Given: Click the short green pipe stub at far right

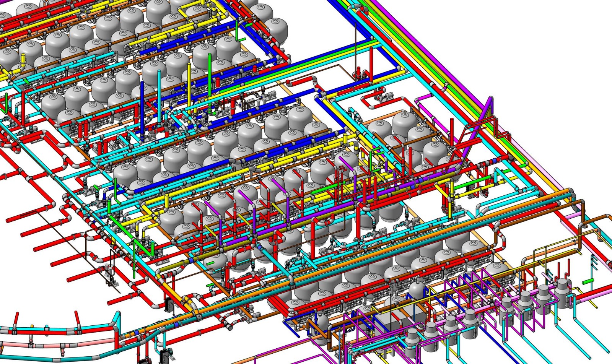Looking at the screenshot, I should pyautogui.click(x=587, y=281).
